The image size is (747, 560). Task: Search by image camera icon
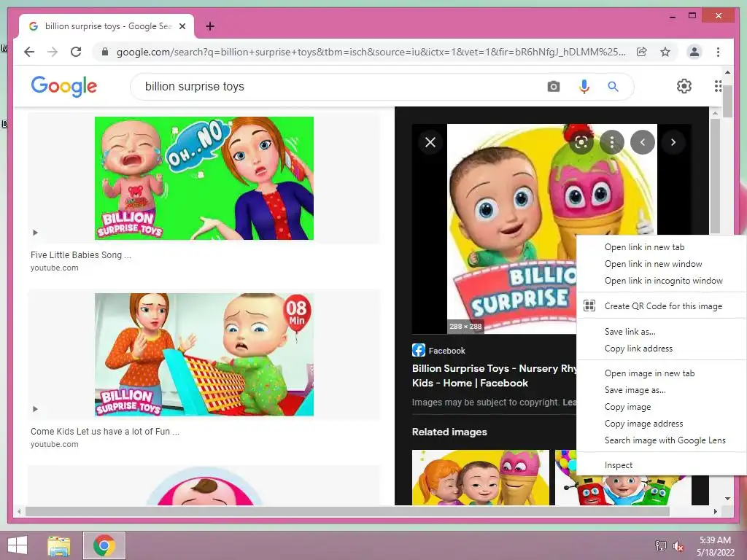point(553,87)
